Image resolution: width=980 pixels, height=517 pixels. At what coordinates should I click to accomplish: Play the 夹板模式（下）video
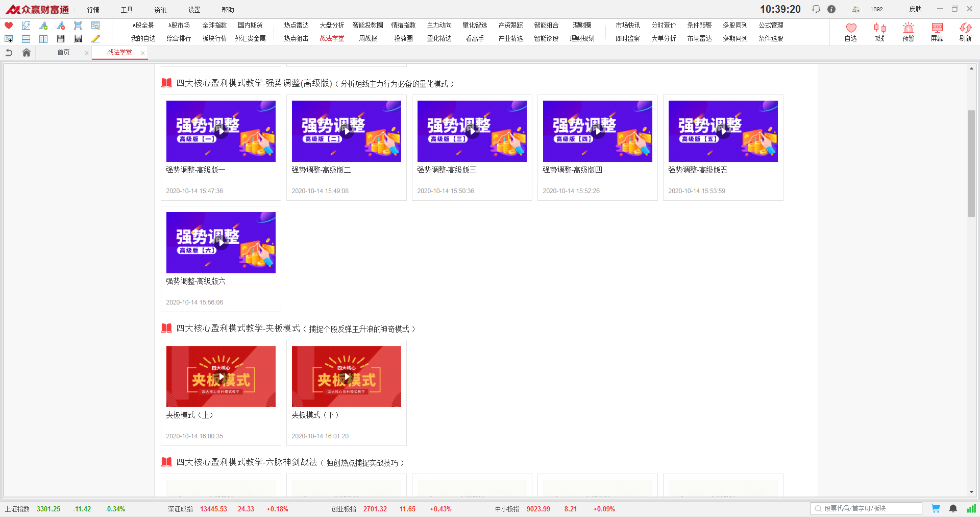(x=347, y=377)
